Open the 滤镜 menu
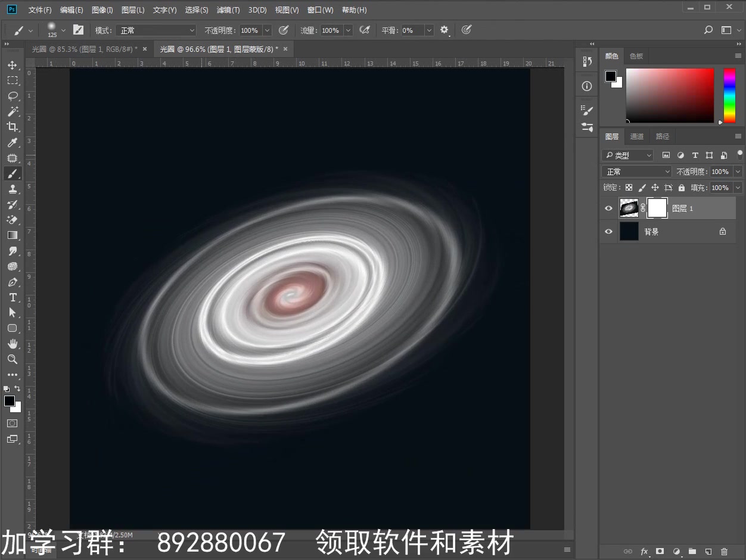The width and height of the screenshot is (746, 560). pos(227,10)
